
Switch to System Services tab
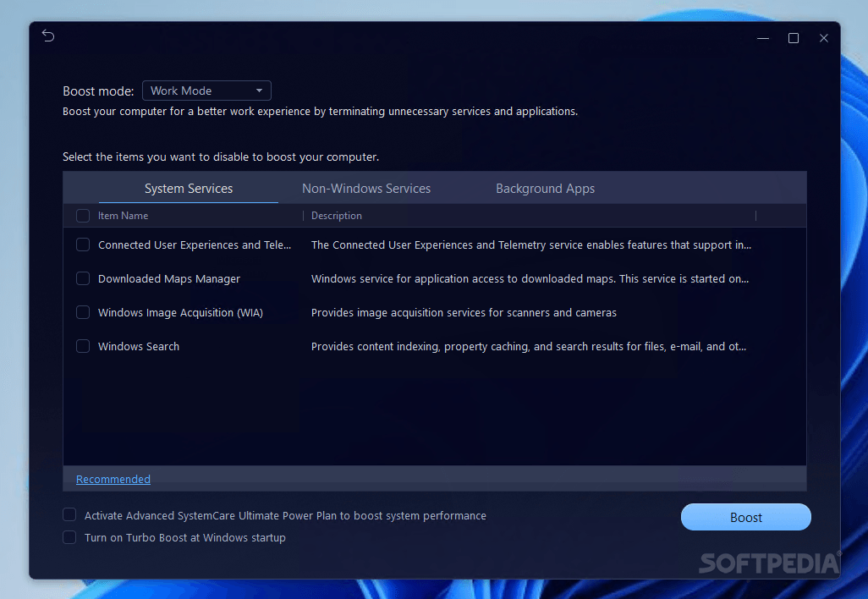click(189, 189)
